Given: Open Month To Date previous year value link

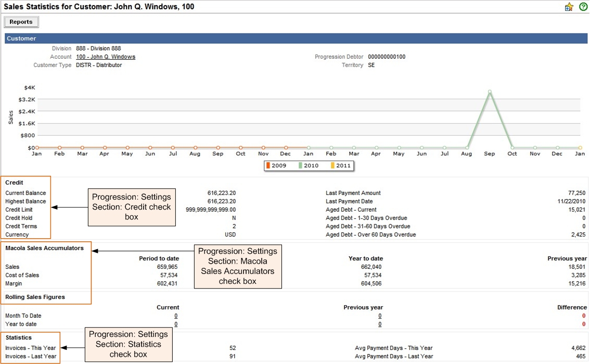Looking at the screenshot, I should (x=380, y=316).
